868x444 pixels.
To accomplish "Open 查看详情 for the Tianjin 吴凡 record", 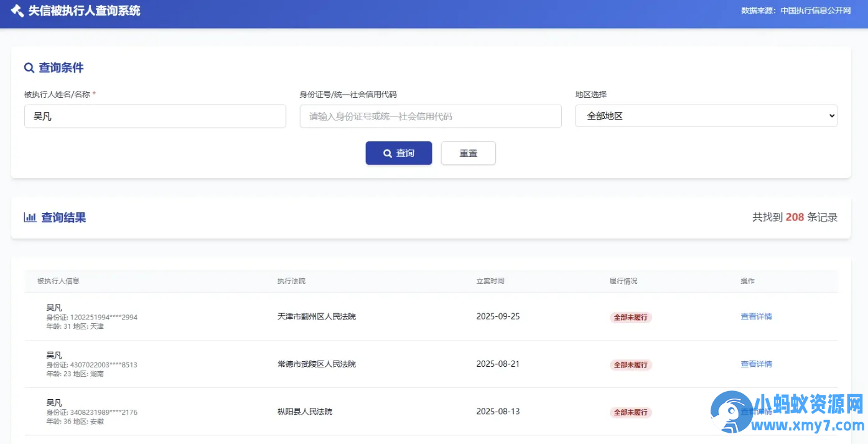I will pyautogui.click(x=756, y=316).
